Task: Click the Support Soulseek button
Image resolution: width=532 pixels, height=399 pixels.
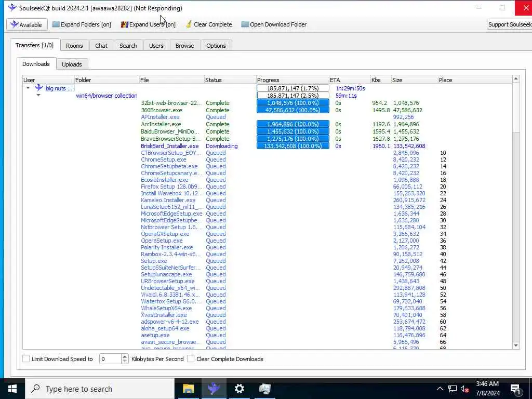Action: [509, 24]
